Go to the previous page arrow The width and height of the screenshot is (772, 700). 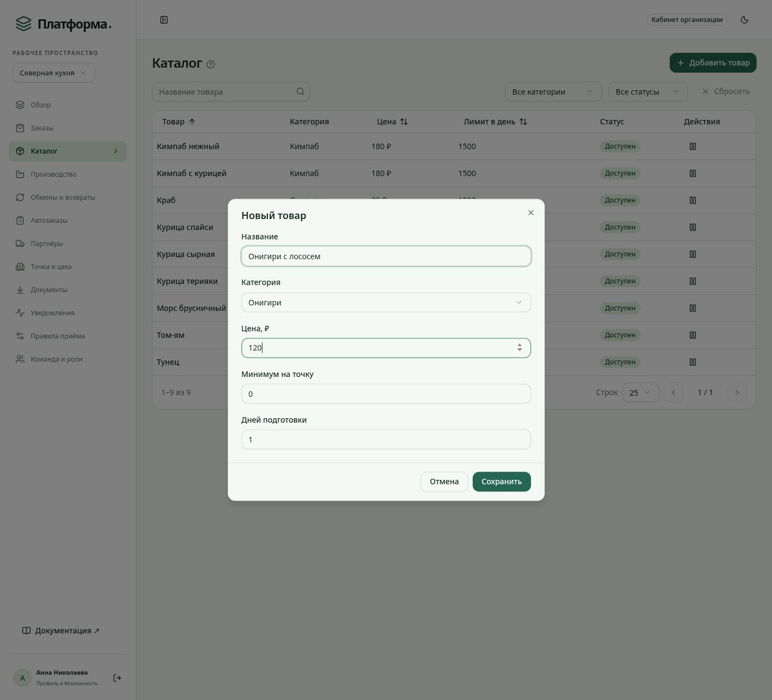point(674,392)
